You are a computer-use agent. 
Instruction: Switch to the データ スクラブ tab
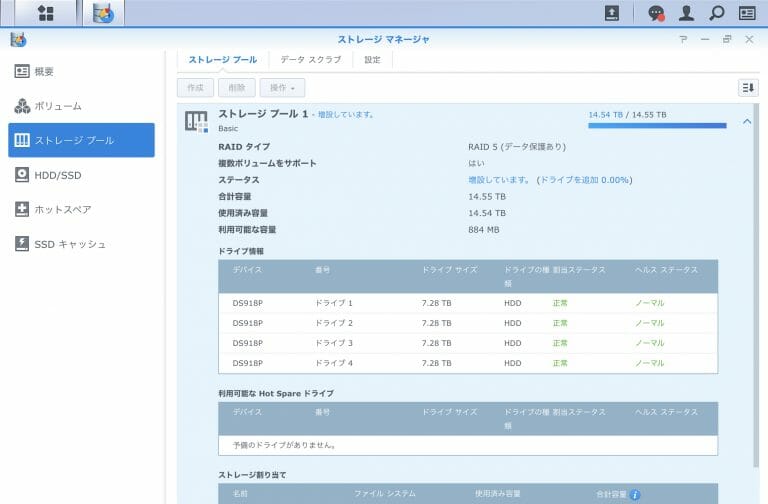(x=311, y=60)
